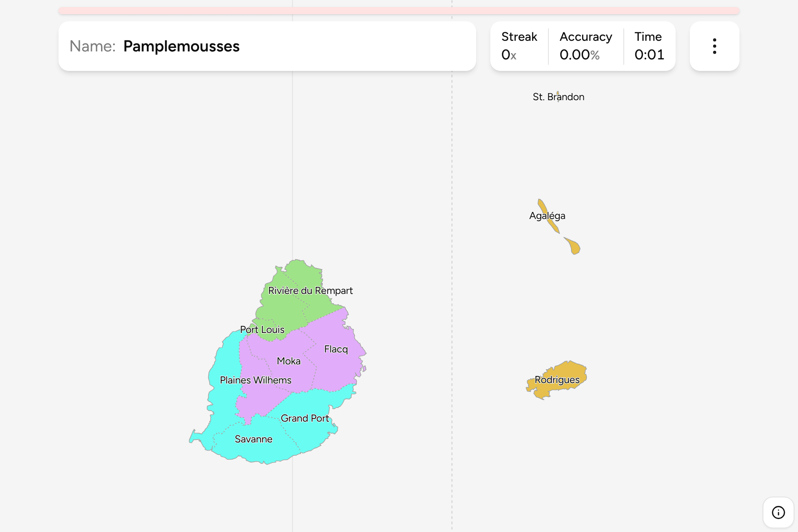This screenshot has width=798, height=532.
Task: Select the Rodrigues island
Action: 557,380
